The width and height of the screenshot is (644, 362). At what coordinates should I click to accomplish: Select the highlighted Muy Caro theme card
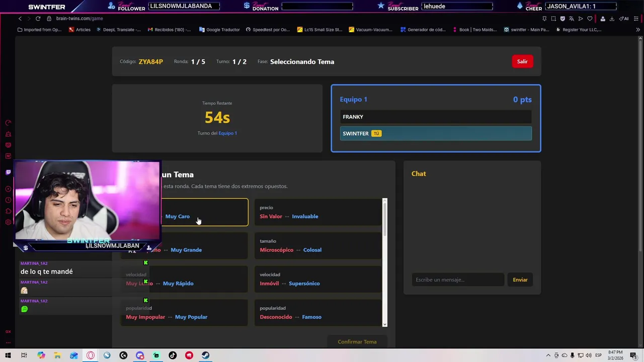click(204, 212)
